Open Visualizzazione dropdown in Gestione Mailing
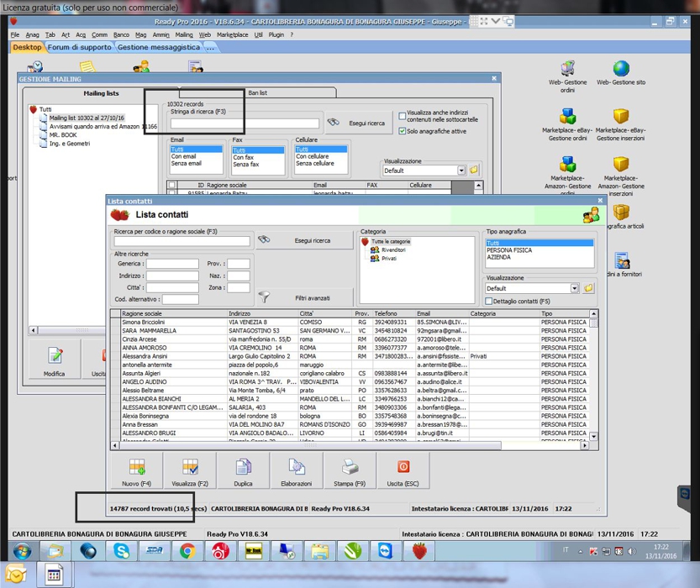Image resolution: width=700 pixels, height=588 pixels. [461, 171]
